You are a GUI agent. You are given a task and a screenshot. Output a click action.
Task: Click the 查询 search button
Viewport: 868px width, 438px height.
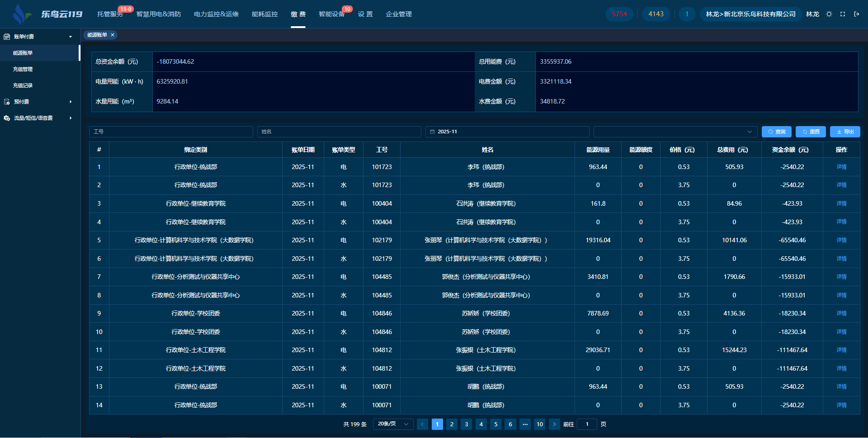click(776, 132)
